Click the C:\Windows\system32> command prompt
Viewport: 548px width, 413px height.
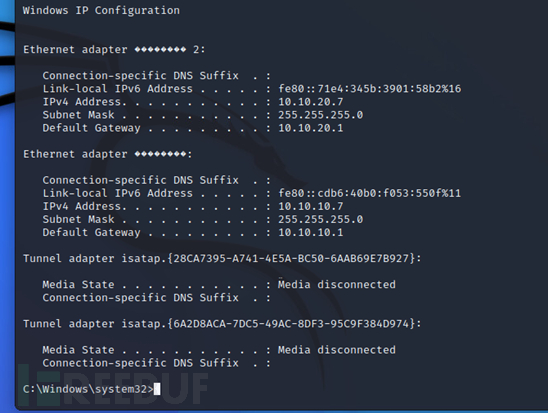tap(88, 389)
